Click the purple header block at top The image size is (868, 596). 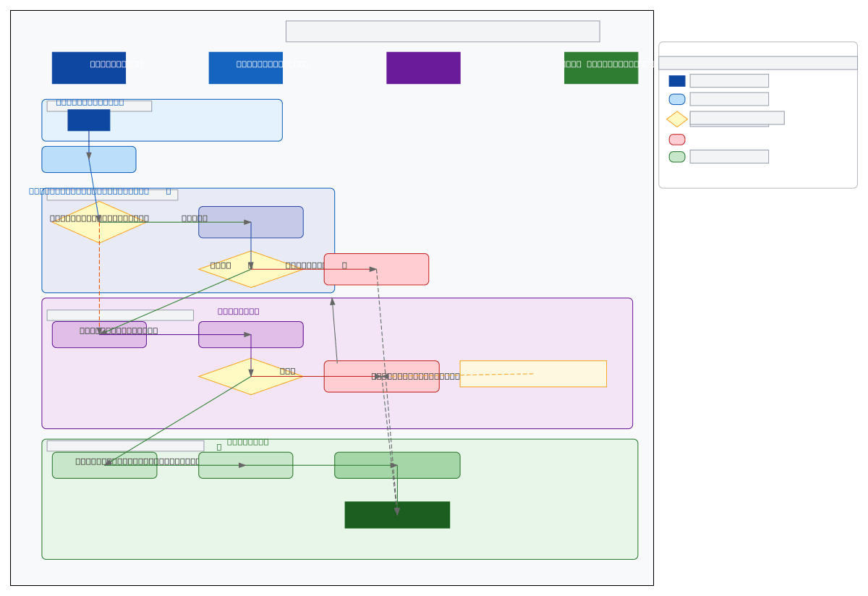pos(423,68)
